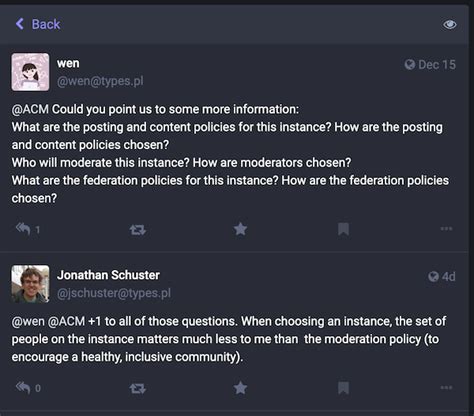The width and height of the screenshot is (474, 416).
Task: Bookmark wen's post
Action: click(x=343, y=229)
